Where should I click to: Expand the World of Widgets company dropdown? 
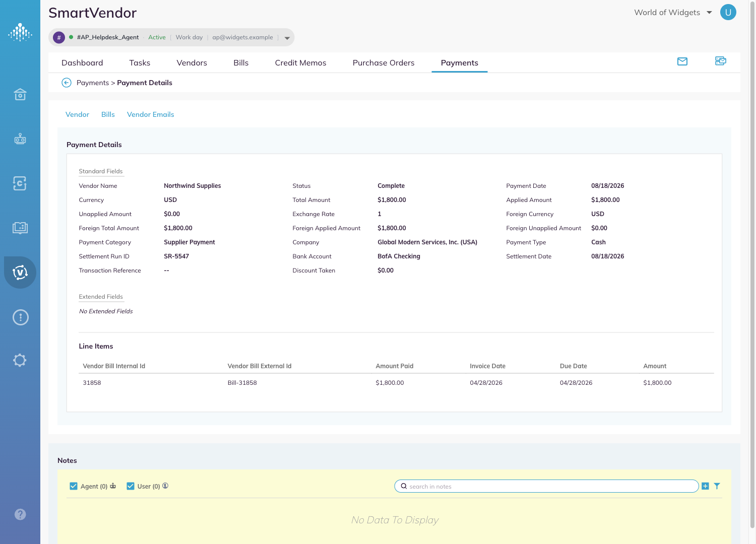pos(709,13)
